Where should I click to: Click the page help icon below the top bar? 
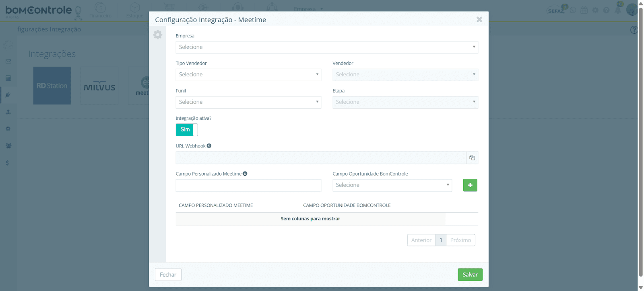coord(634,30)
